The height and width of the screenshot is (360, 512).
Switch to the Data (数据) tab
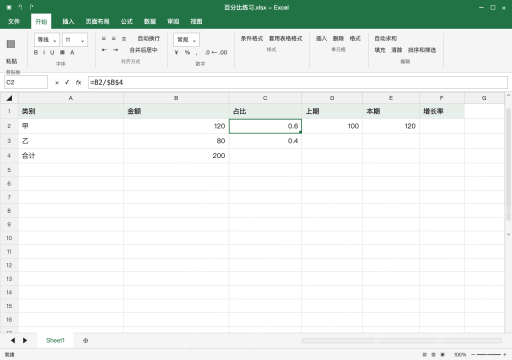pos(150,21)
